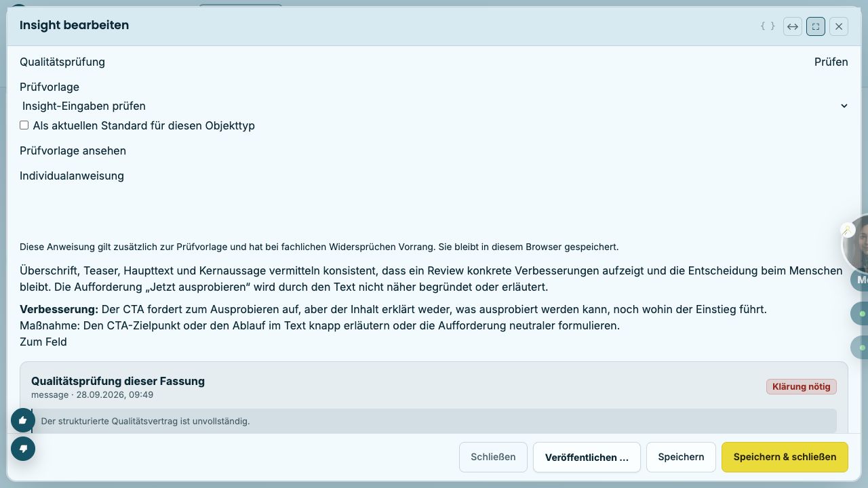Screen dimensions: 868x488
Task: Enable "Als aktuellen Standard für diesen Objekttyp" checkbox
Action: tap(24, 125)
